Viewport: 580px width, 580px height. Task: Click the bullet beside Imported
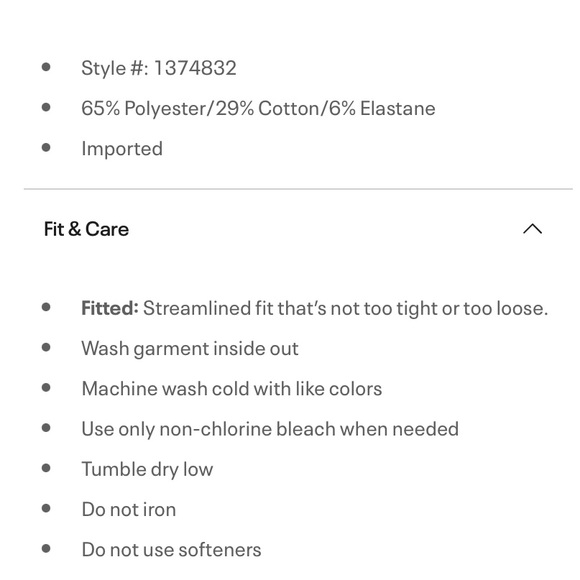click(x=46, y=148)
